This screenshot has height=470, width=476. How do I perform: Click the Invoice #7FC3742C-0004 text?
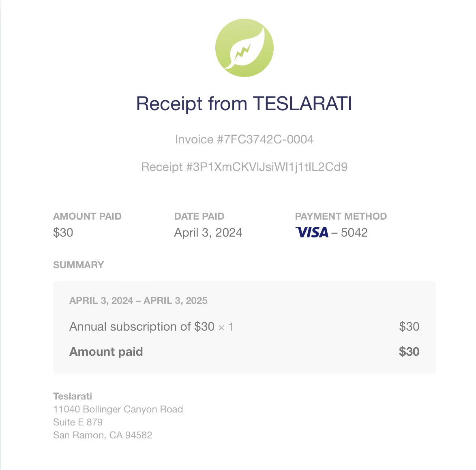(244, 139)
